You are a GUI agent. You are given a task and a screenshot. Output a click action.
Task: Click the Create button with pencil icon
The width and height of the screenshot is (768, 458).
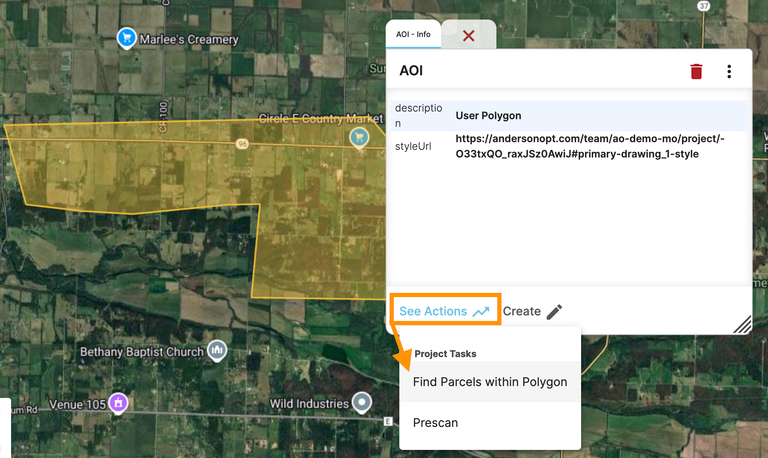click(x=532, y=312)
